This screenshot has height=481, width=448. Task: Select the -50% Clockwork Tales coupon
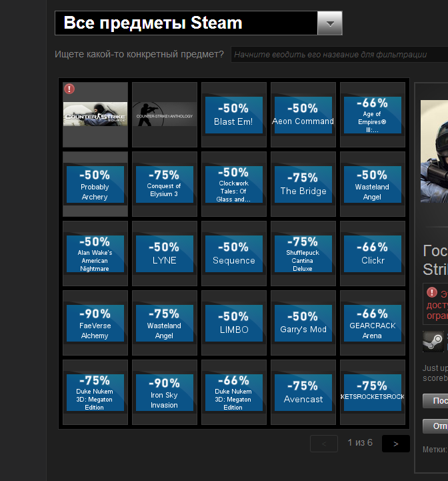coord(234,184)
